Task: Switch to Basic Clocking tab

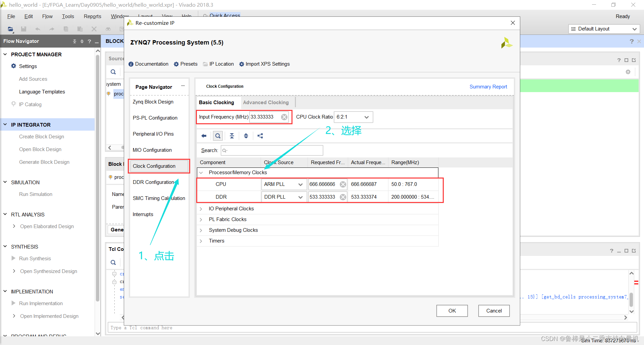Action: coord(216,102)
